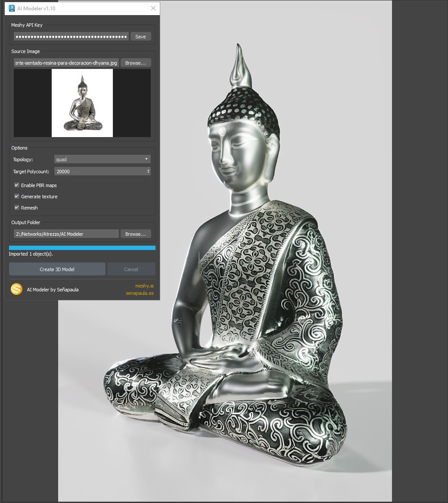This screenshot has width=448, height=503.
Task: Click the Output Folder path field
Action: (66, 234)
